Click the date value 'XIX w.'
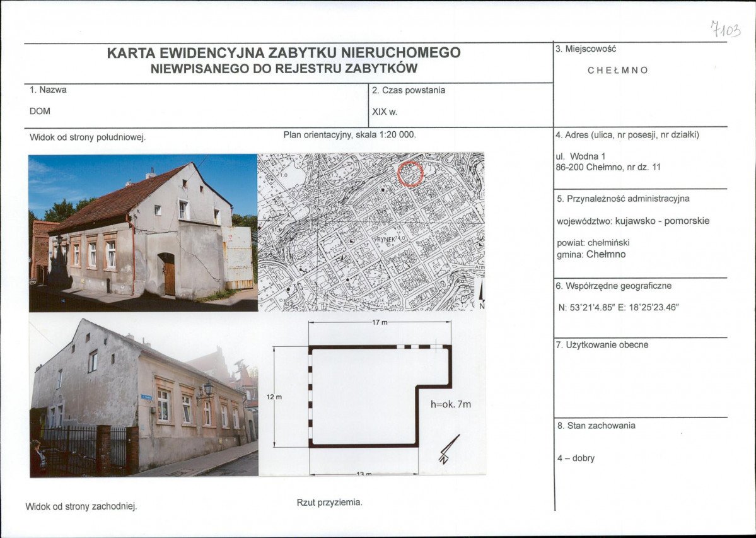The width and height of the screenshot is (756, 538). coord(385,112)
